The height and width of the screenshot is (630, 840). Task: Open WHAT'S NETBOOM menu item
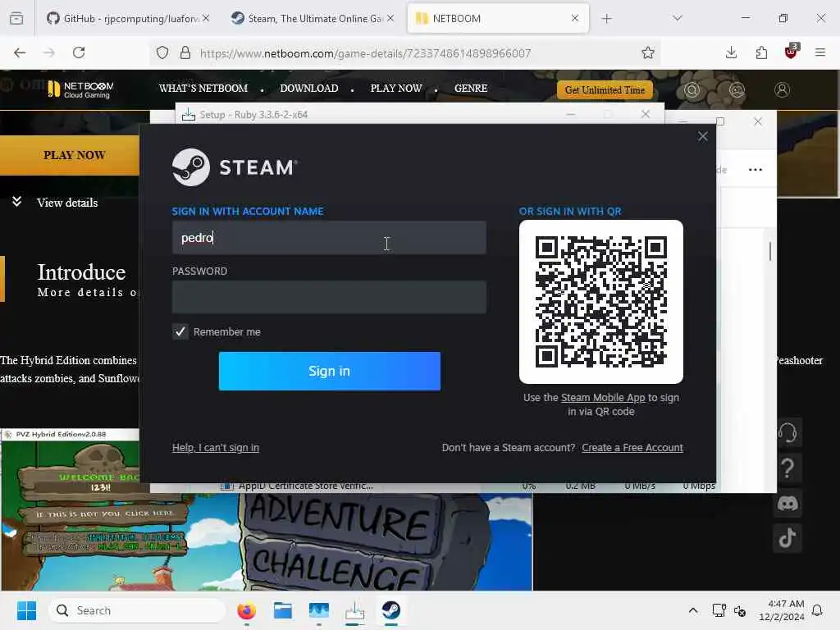tap(203, 89)
